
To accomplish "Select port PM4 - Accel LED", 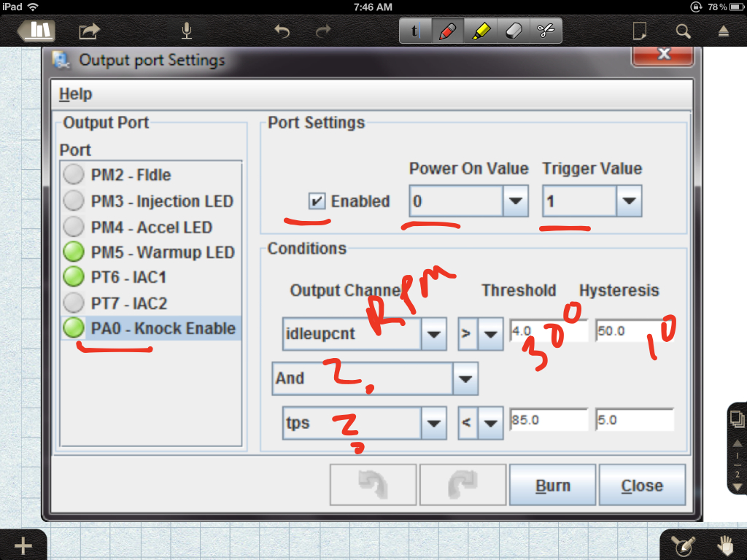I will click(x=150, y=227).
